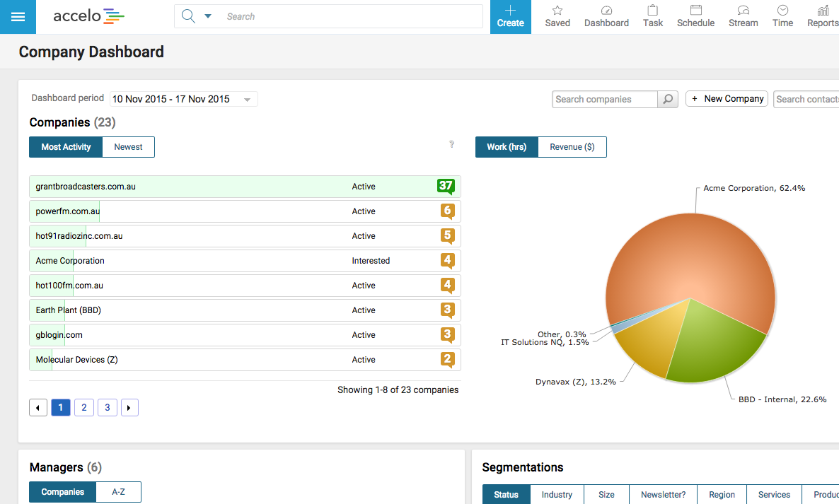This screenshot has height=504, width=839.
Task: Switch to the Size segmentation tab
Action: pyautogui.click(x=606, y=494)
